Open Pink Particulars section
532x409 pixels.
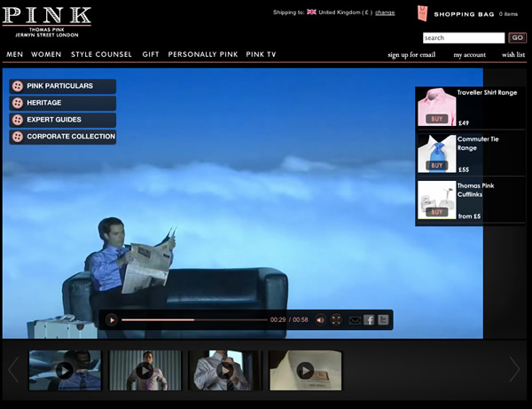[x=63, y=86]
